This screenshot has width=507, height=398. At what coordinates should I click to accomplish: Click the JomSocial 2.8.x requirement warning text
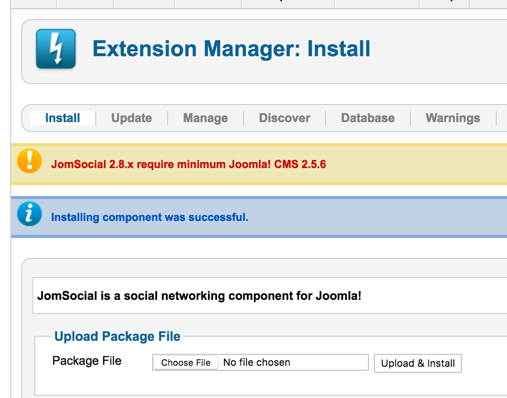pyautogui.click(x=188, y=164)
